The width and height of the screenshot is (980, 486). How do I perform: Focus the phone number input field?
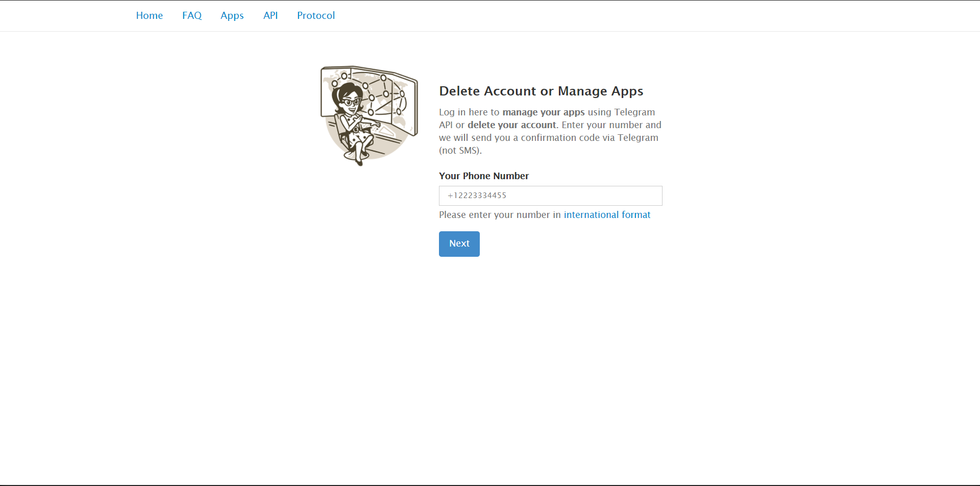pos(550,196)
